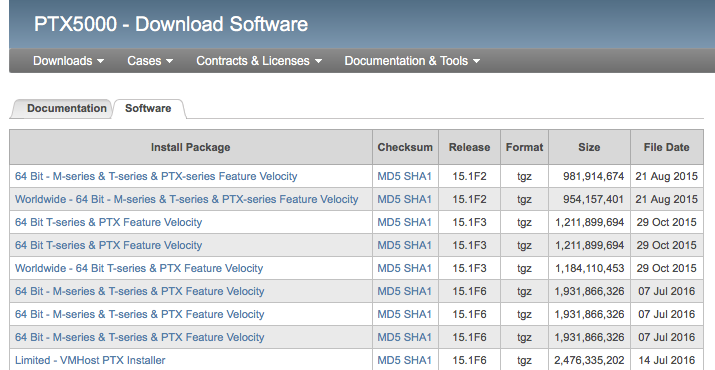Expand the Documentation & Tools menu
This screenshot has width=715, height=370.
pyautogui.click(x=412, y=61)
